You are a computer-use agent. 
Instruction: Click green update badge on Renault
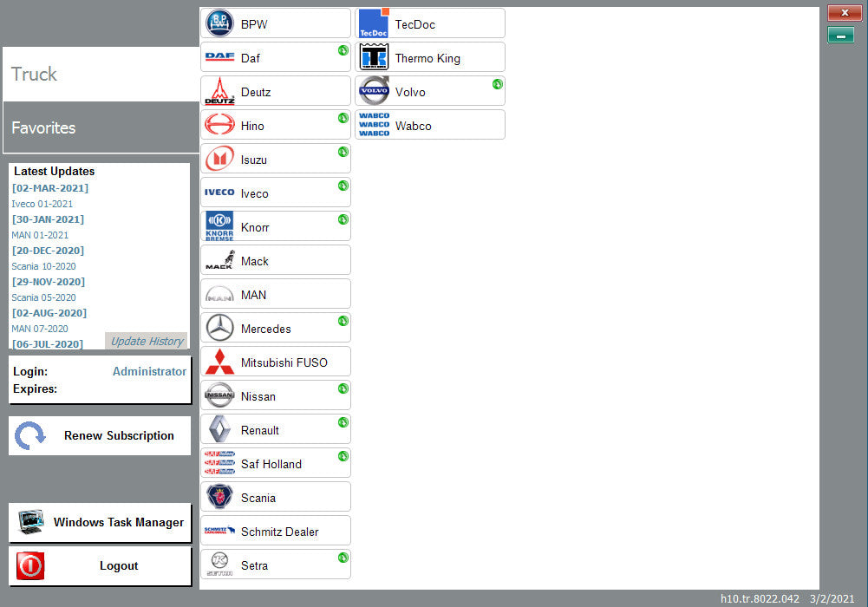pyautogui.click(x=343, y=422)
